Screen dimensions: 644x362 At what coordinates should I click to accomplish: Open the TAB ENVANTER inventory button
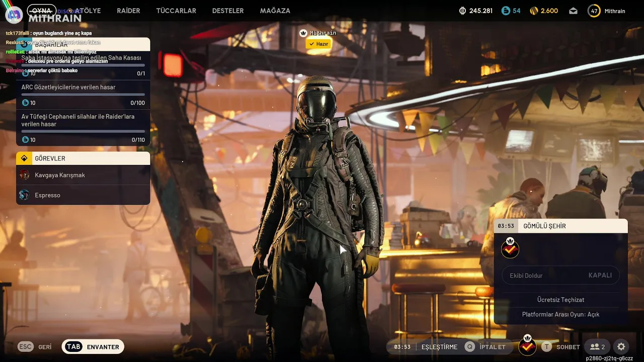(93, 347)
